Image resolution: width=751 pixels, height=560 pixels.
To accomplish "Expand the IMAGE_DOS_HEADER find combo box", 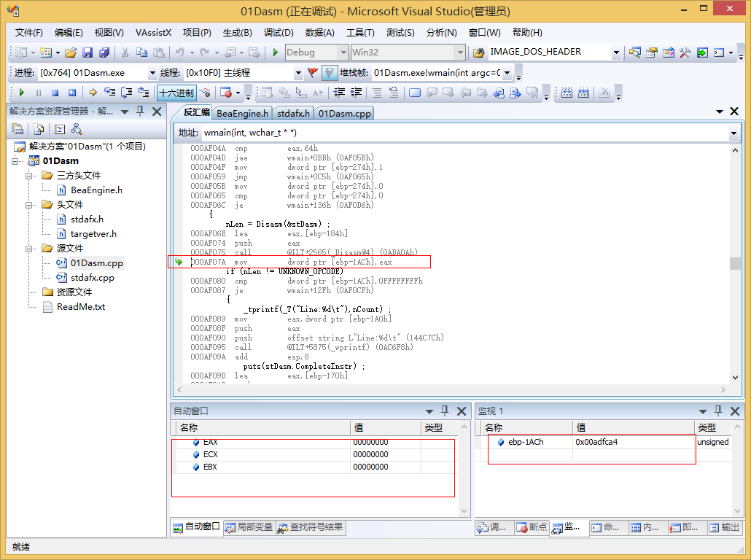I will click(x=616, y=52).
